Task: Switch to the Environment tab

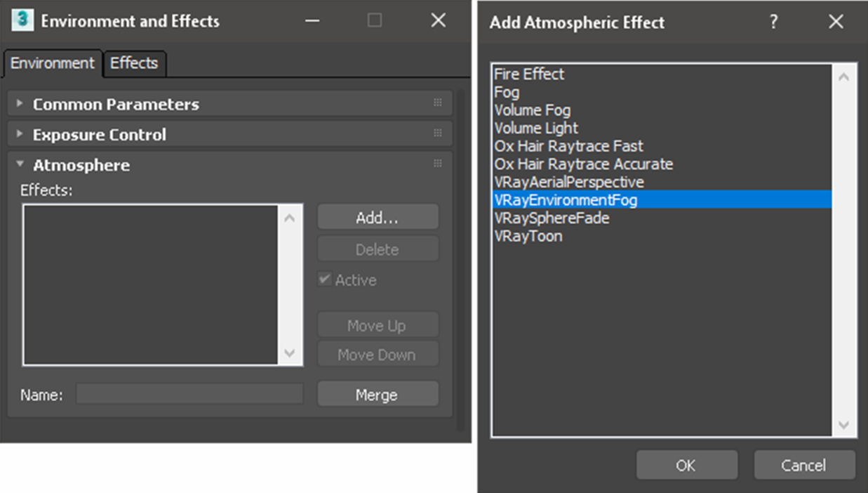Action: click(x=53, y=63)
